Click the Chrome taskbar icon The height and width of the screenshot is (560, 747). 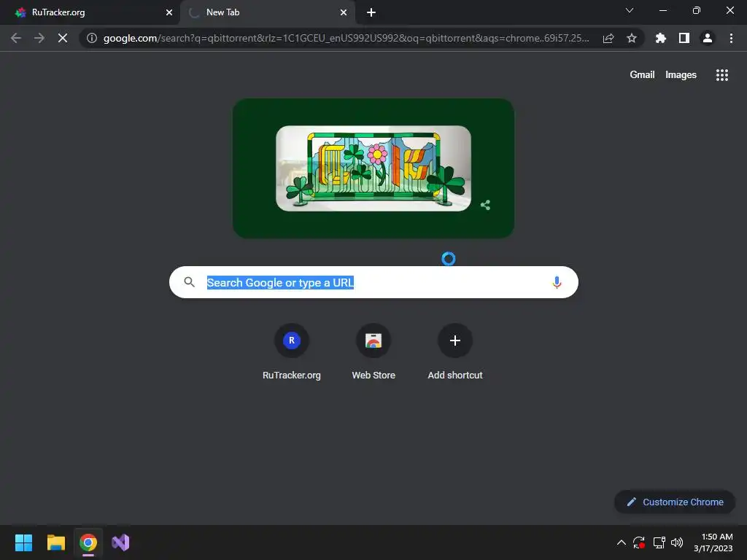tap(88, 542)
